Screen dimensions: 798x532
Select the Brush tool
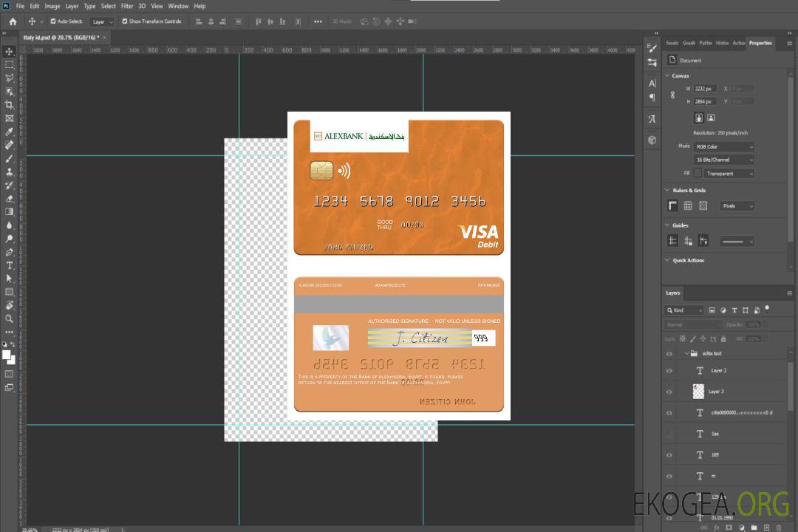[9, 158]
